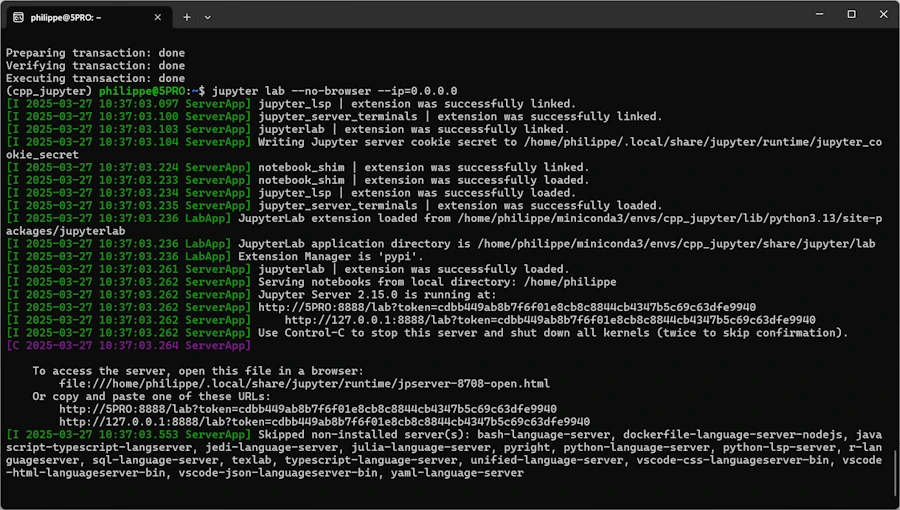Click the 'Executing transaction: done' line

95,78
